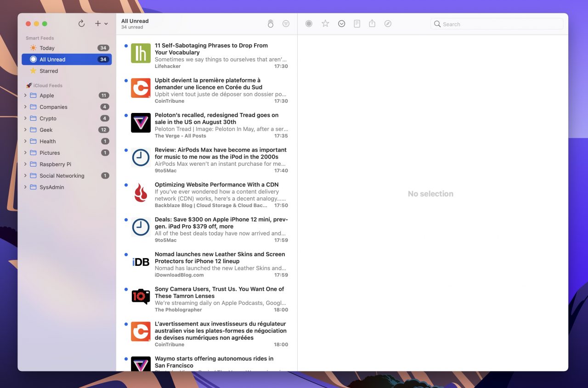Toggle the Reader View page icon

(x=357, y=23)
